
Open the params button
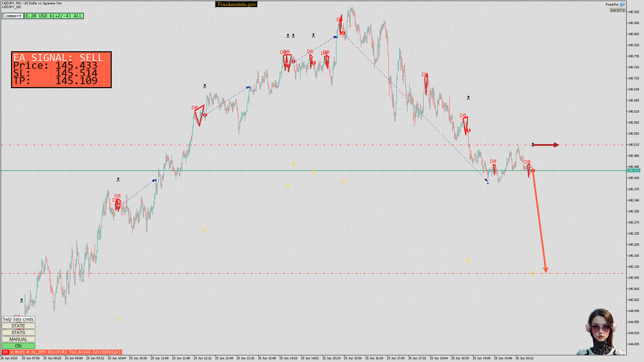coord(617,10)
